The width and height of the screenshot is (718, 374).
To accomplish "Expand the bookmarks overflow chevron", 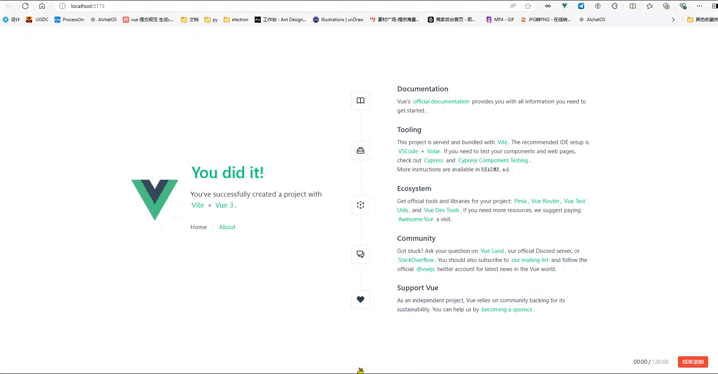I will 673,20.
